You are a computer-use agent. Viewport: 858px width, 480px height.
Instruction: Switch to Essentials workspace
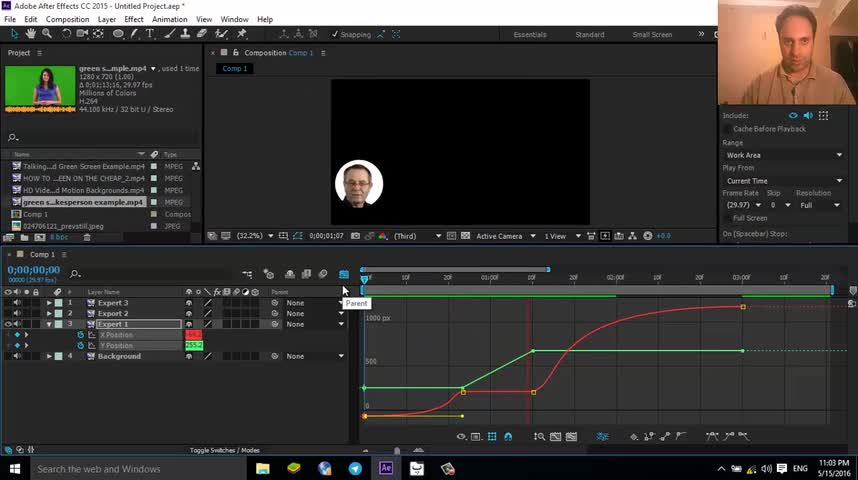(530, 34)
